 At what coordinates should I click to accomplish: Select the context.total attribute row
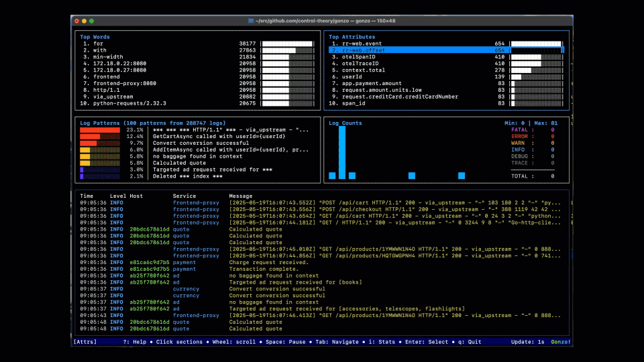(446, 70)
